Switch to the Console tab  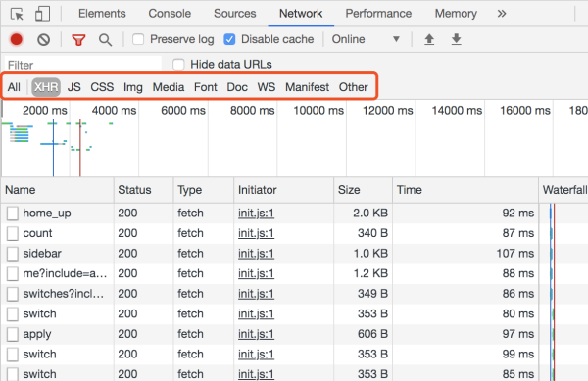coord(170,14)
